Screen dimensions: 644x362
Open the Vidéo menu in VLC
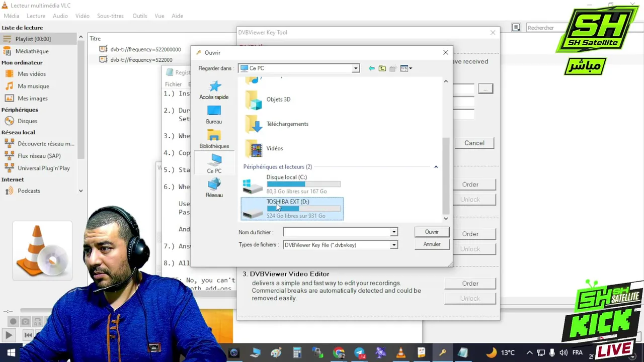[x=83, y=16]
